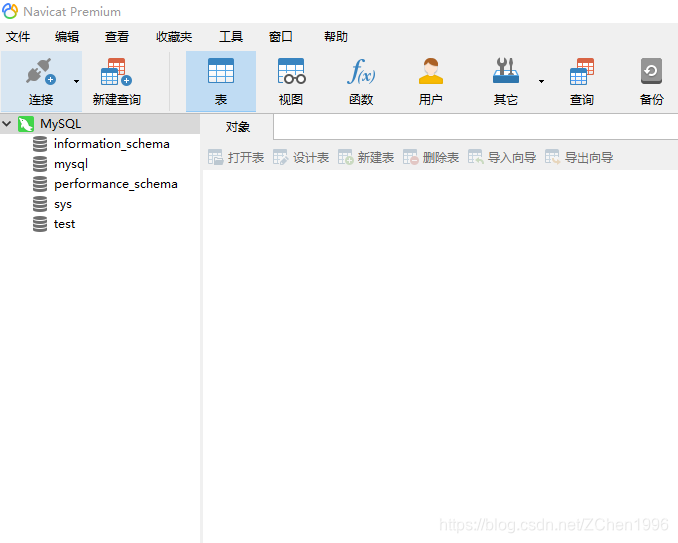Select the MySQL connection label

pyautogui.click(x=61, y=124)
